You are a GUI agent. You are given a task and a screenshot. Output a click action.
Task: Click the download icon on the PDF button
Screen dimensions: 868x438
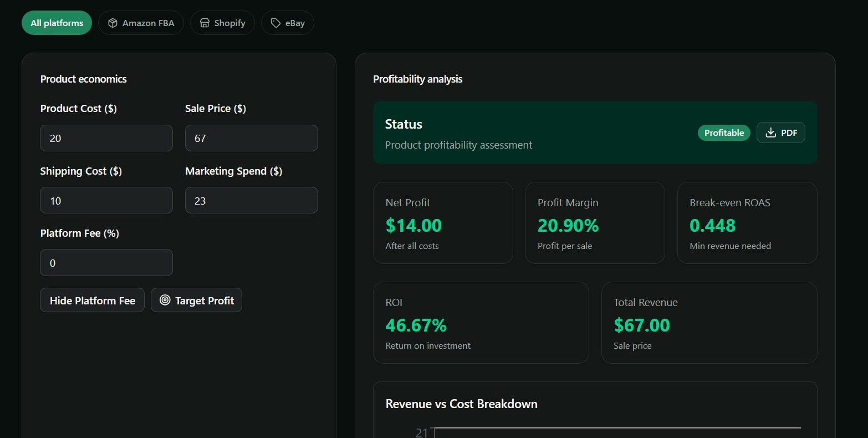[770, 133]
